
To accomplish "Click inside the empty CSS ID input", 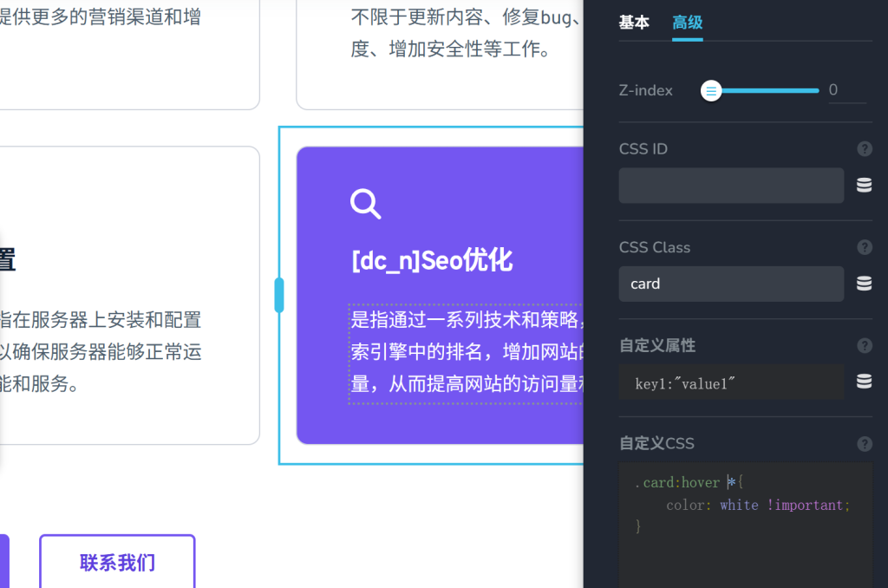I will point(731,185).
